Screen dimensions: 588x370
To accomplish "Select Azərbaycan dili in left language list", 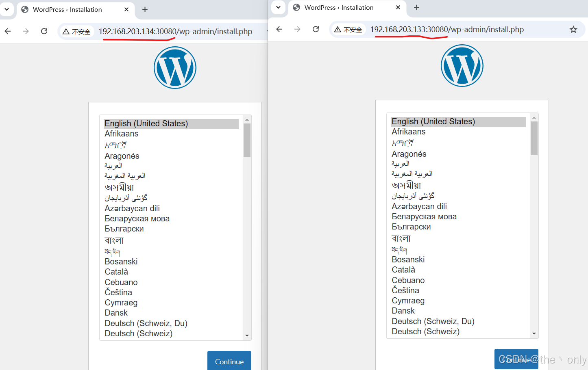I will click(171, 208).
